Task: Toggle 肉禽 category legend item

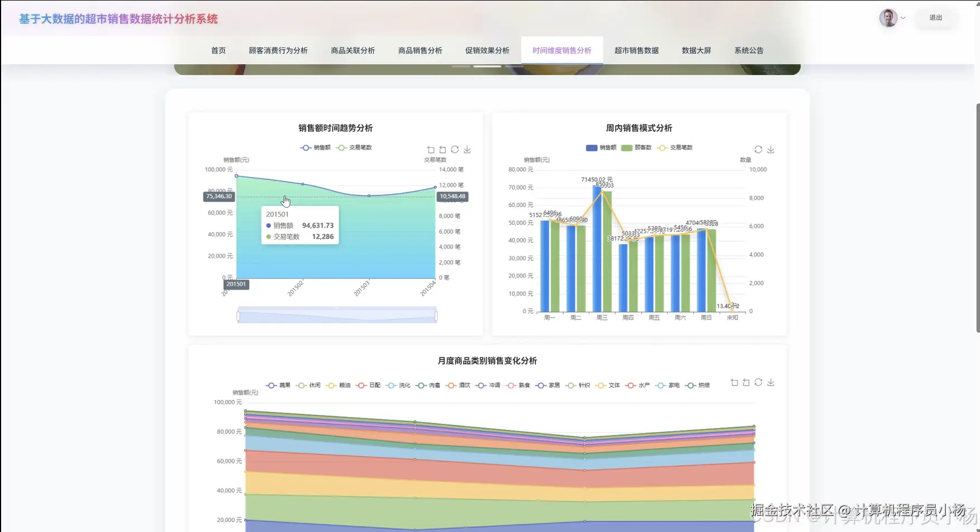Action: click(x=428, y=385)
